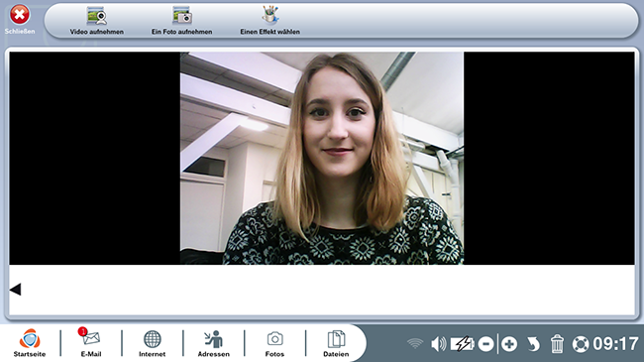
Task: Launch the Internet globe icon
Action: (x=152, y=339)
